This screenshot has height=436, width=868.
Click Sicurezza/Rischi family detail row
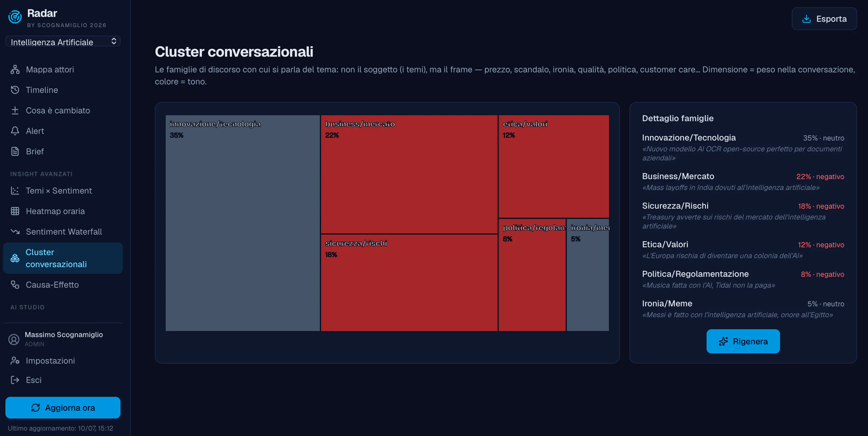(x=743, y=216)
